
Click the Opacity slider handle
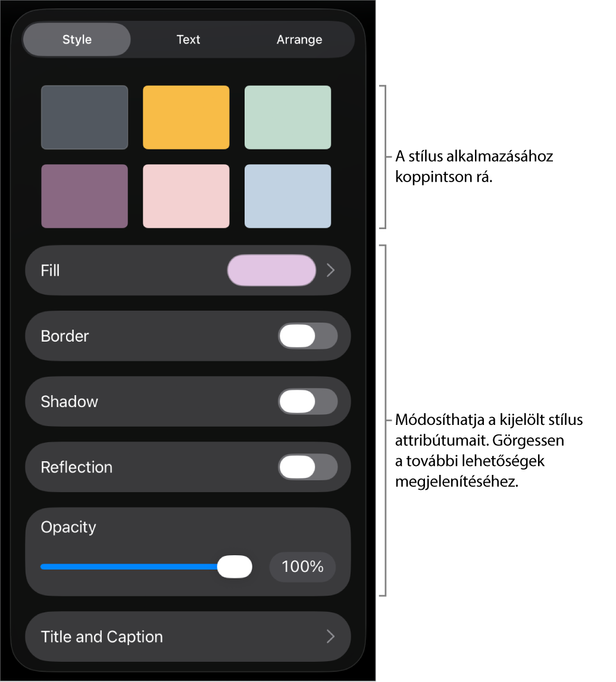click(x=234, y=567)
